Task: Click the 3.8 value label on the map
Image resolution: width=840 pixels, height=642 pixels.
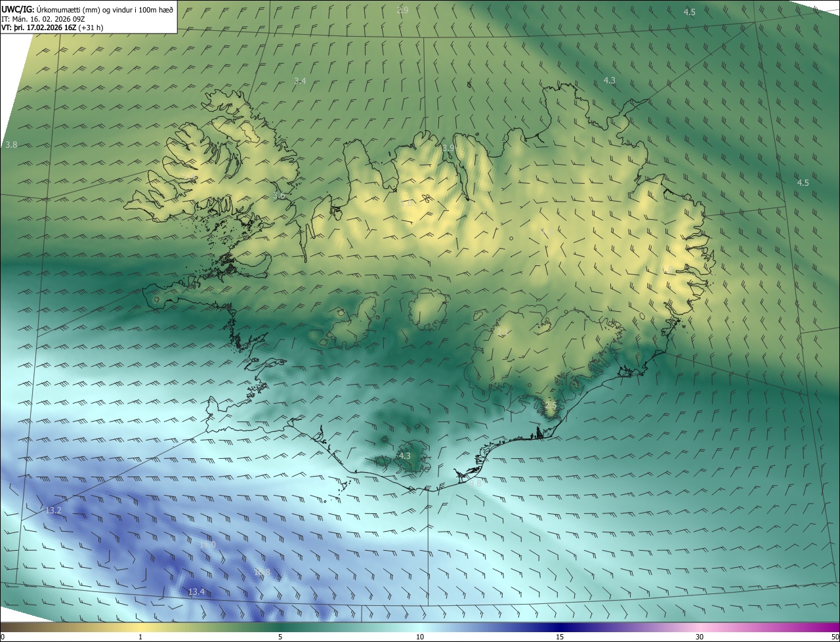Action: [x=11, y=144]
